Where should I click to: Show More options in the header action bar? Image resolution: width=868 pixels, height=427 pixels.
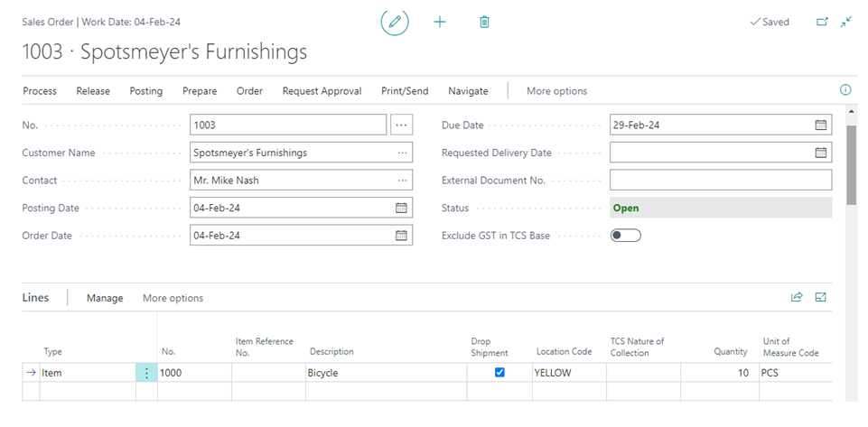click(557, 91)
